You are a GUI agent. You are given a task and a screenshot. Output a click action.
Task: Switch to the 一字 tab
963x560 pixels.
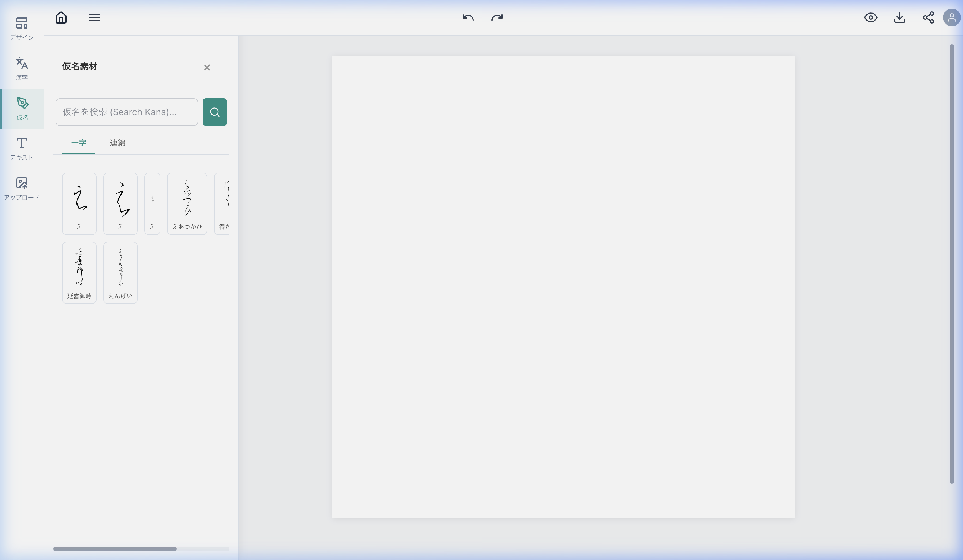(79, 143)
